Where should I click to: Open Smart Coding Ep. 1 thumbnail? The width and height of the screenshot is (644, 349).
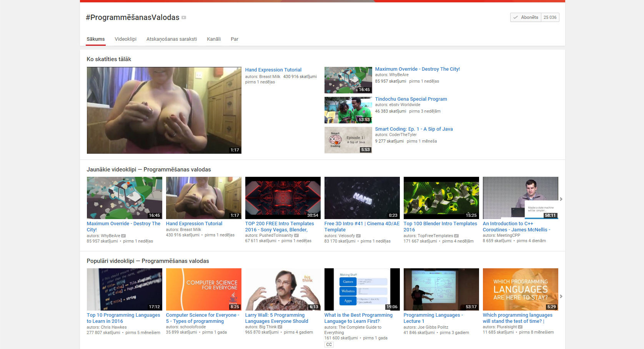(348, 140)
